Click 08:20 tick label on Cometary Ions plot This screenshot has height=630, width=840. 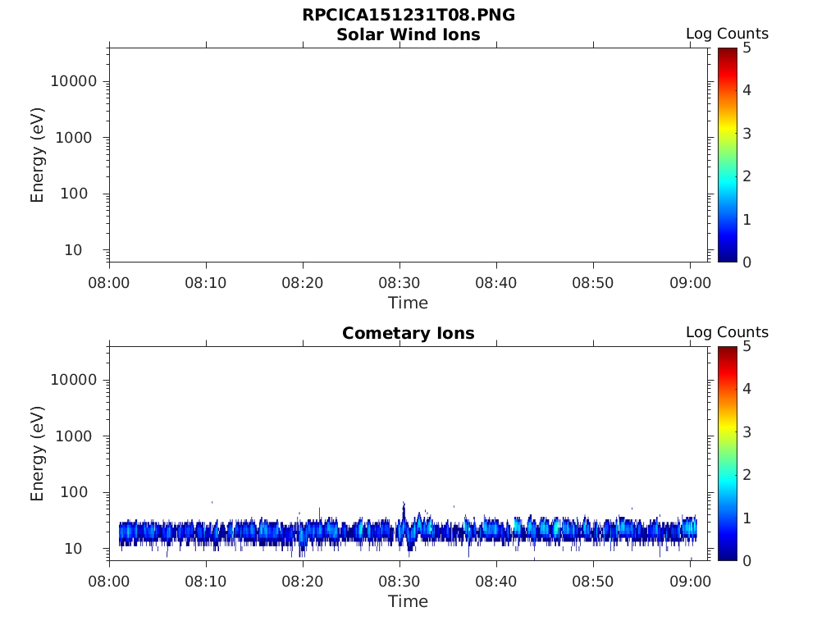(303, 582)
